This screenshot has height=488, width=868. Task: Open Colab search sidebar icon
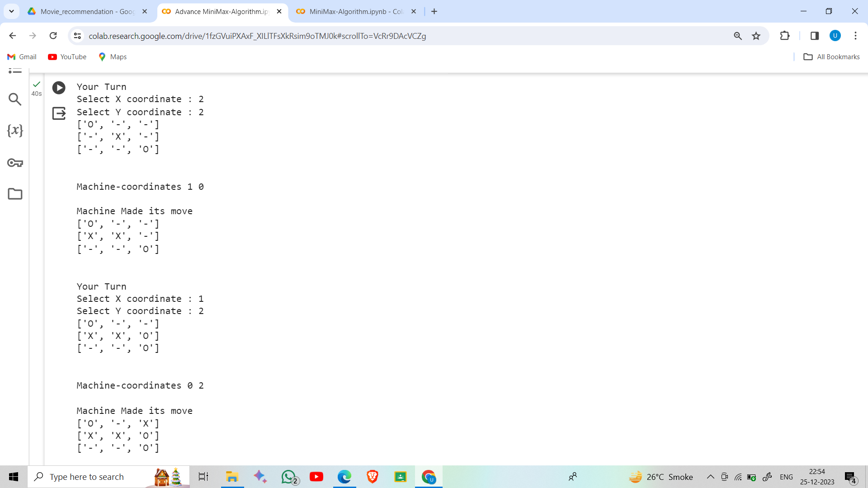(x=15, y=99)
